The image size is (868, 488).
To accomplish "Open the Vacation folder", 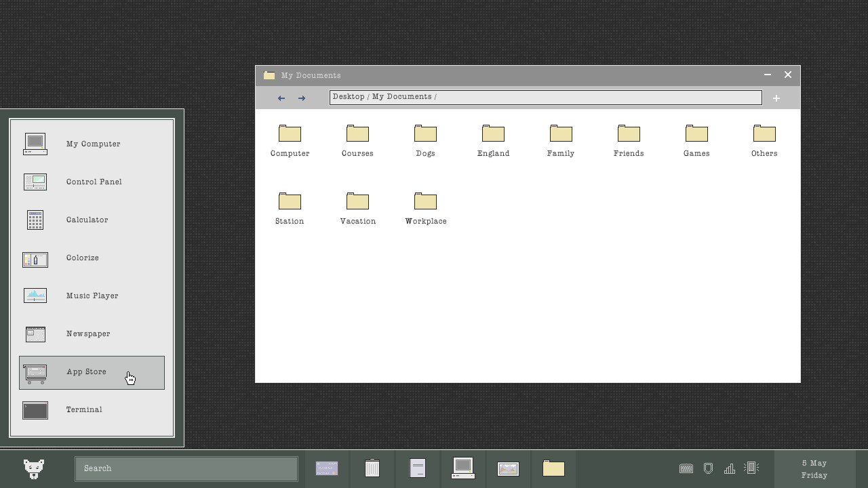I will (357, 207).
